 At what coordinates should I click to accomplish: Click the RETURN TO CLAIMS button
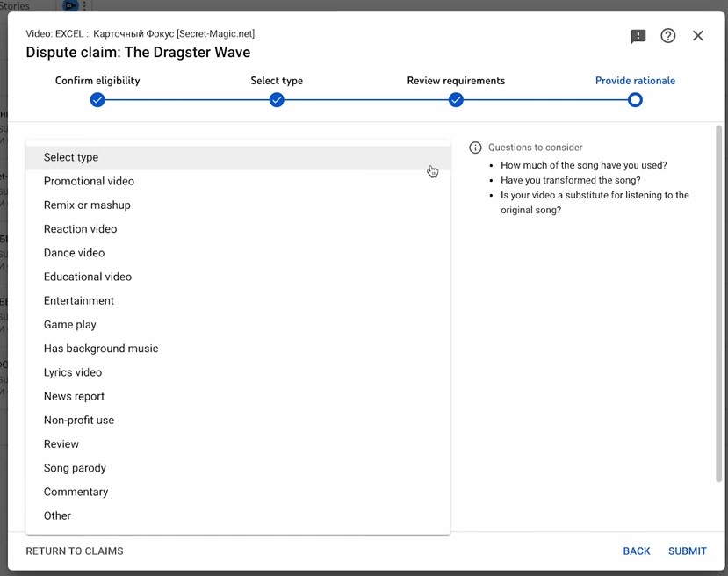(75, 551)
